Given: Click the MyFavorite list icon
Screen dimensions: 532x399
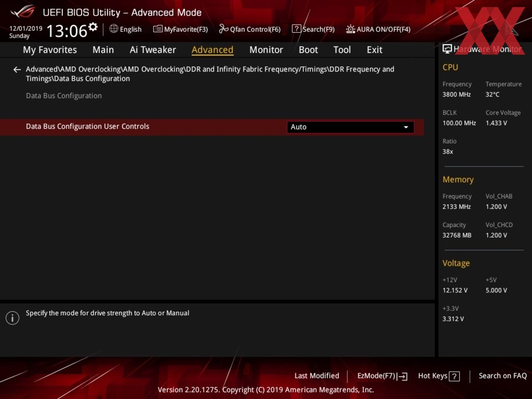Looking at the screenshot, I should pyautogui.click(x=158, y=29).
